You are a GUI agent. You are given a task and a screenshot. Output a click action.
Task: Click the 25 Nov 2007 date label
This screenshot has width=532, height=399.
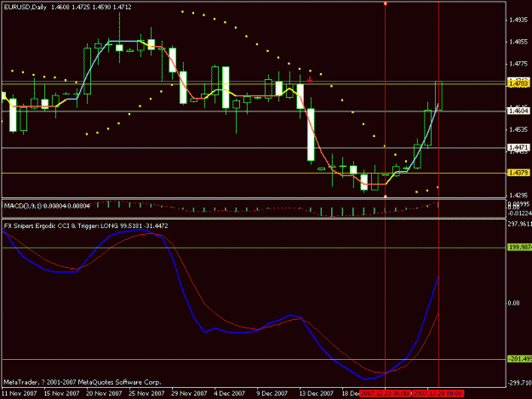click(146, 394)
